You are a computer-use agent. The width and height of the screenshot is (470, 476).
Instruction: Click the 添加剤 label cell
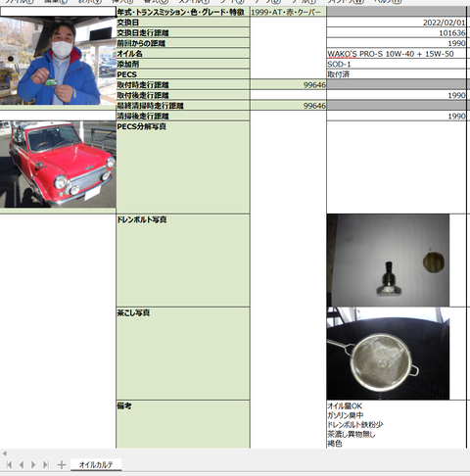[x=183, y=64]
